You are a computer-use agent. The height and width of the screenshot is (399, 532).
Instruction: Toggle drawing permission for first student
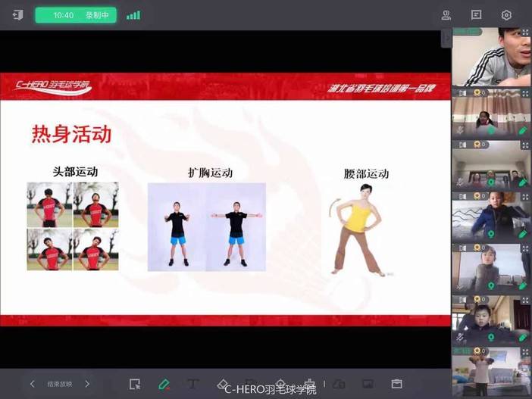[522, 130]
